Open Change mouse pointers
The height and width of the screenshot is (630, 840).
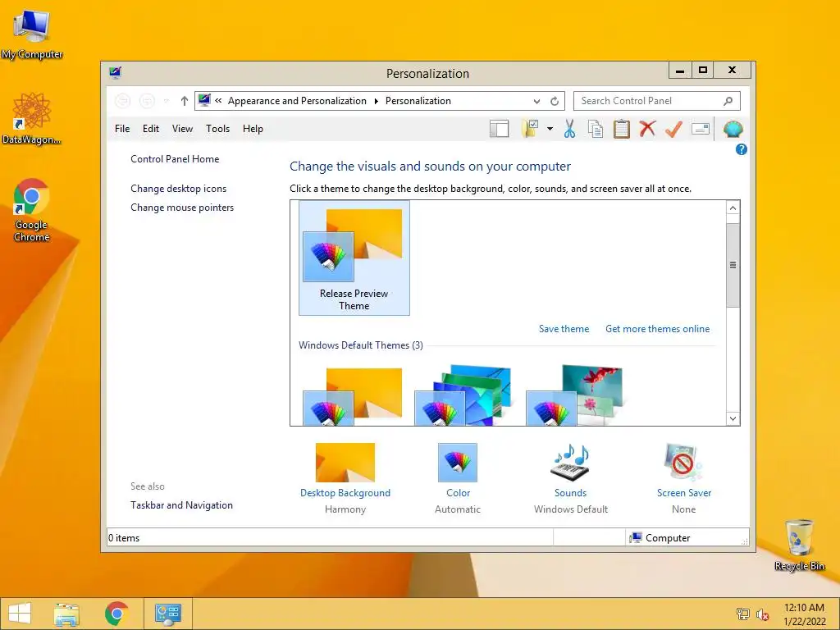pyautogui.click(x=182, y=208)
